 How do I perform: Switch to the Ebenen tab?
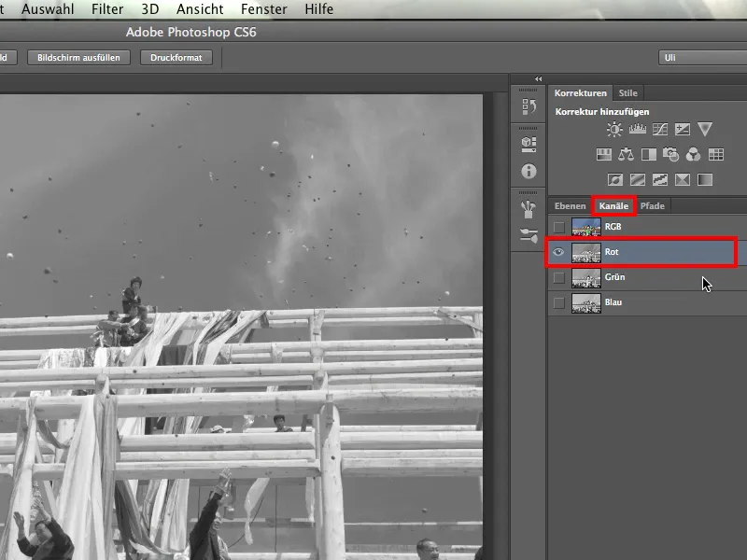(570, 205)
